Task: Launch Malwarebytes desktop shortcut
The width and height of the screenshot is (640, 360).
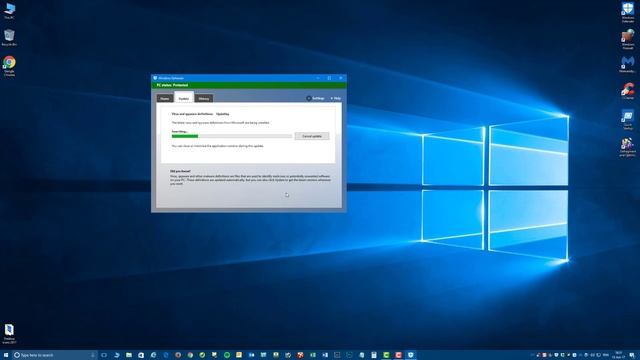Action: 628,64
